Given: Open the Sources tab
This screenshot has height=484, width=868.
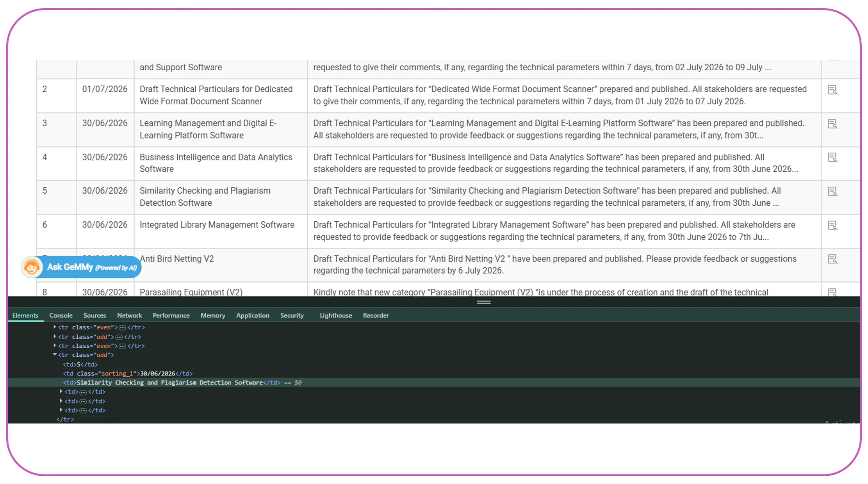Looking at the screenshot, I should pos(94,315).
